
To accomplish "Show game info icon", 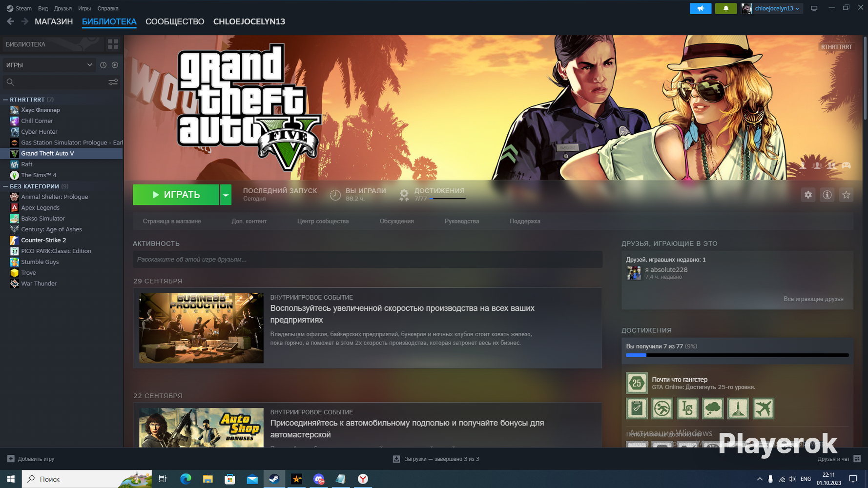I will click(x=827, y=195).
